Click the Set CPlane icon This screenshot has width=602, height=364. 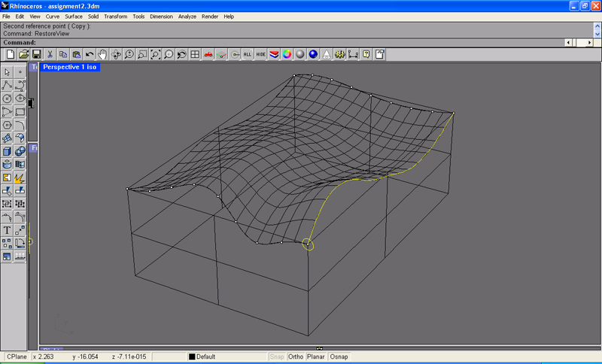221,54
